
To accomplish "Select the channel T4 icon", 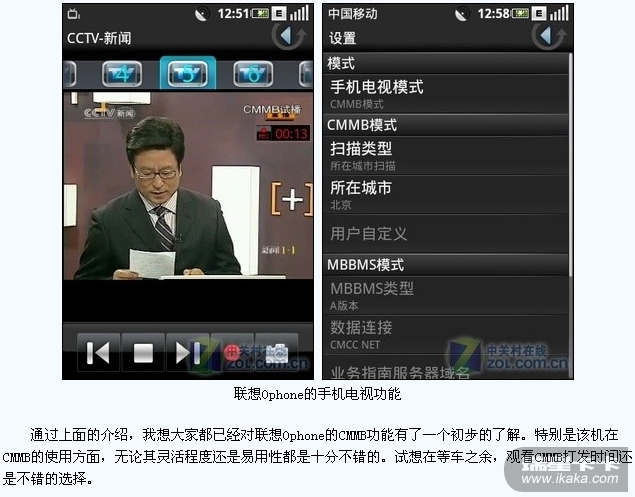I will 122,74.
